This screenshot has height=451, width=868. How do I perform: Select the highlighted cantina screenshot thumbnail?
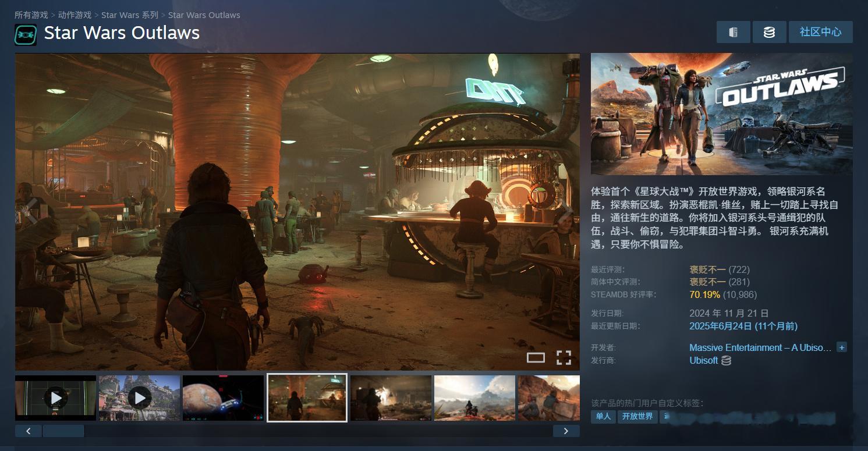coord(307,397)
